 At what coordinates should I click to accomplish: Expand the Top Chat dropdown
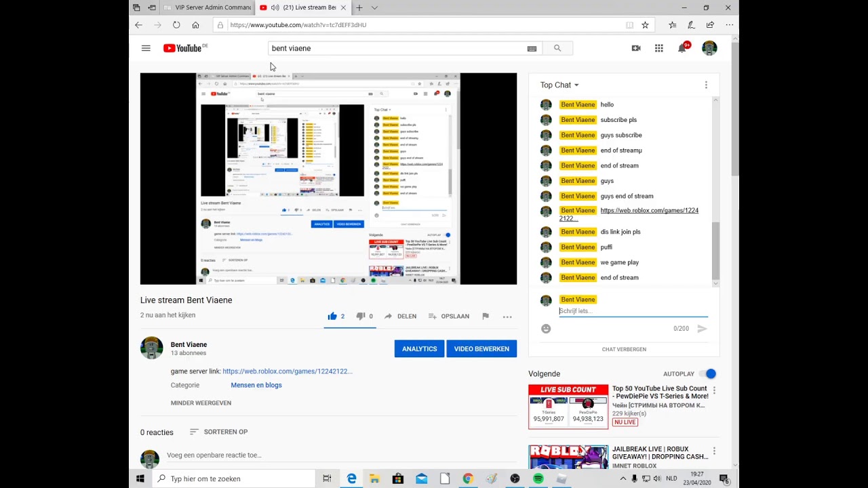[559, 85]
